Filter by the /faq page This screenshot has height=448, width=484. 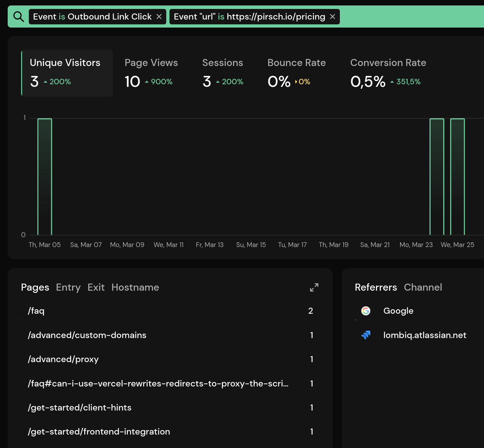pos(36,311)
